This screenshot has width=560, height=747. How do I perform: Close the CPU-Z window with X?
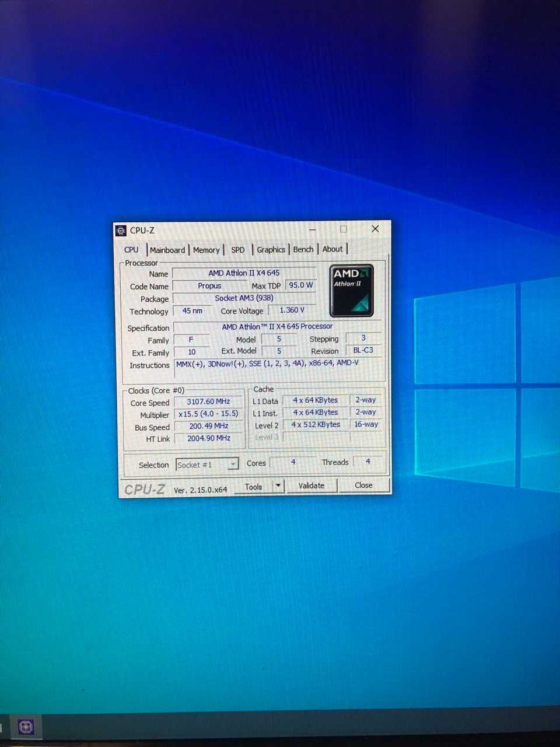click(x=375, y=229)
